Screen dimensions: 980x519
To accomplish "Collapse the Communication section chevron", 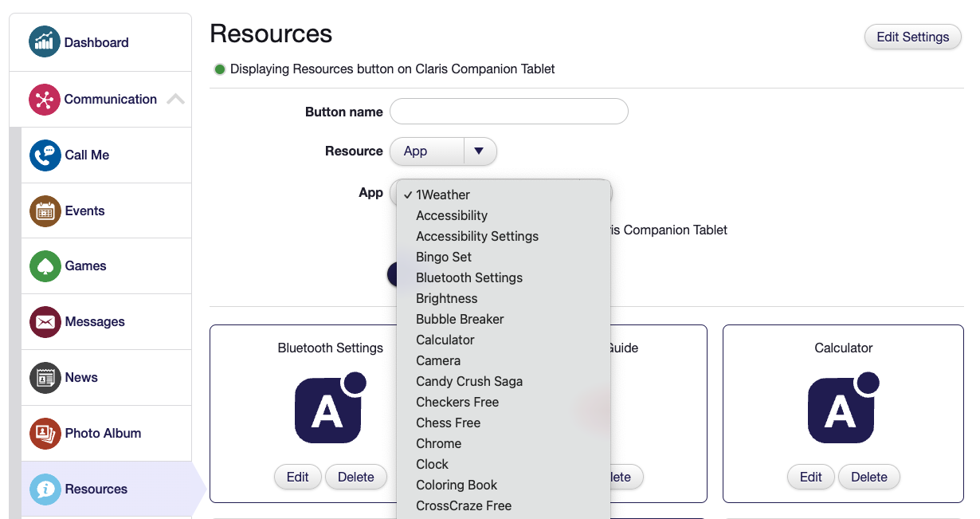I will click(176, 99).
